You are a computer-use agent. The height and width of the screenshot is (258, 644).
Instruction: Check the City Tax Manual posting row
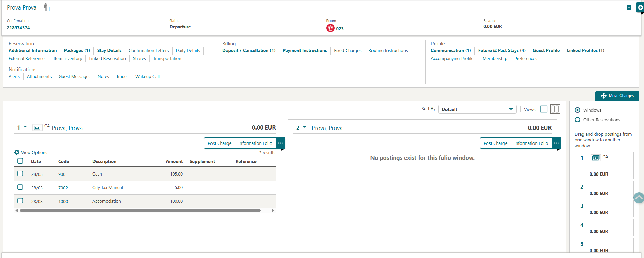20,187
